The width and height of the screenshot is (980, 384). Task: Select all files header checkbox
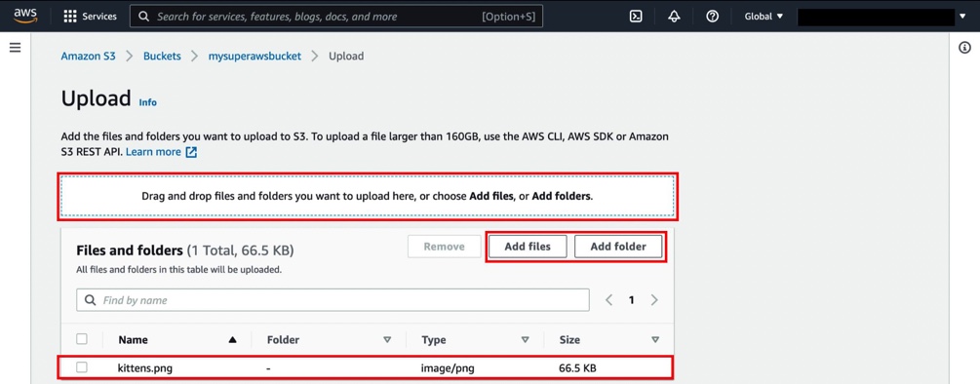point(82,339)
